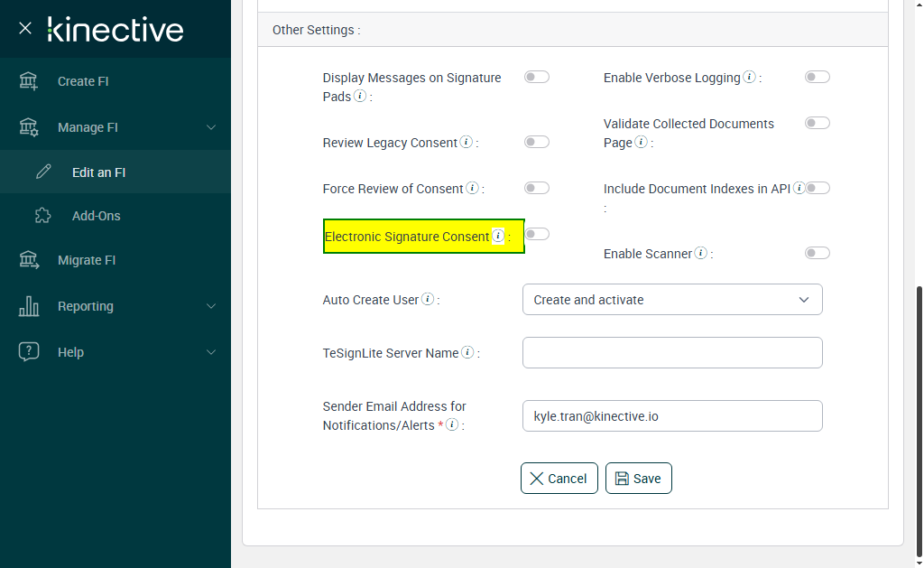Click the X icon beside the Kinective logo
This screenshot has width=924, height=568.
click(x=25, y=28)
